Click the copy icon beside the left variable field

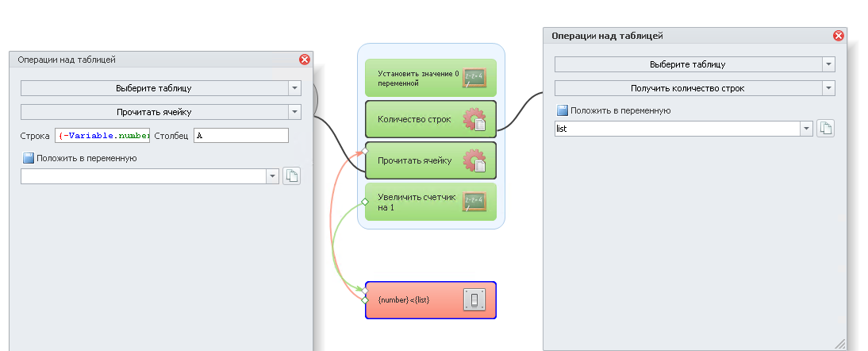pyautogui.click(x=292, y=176)
